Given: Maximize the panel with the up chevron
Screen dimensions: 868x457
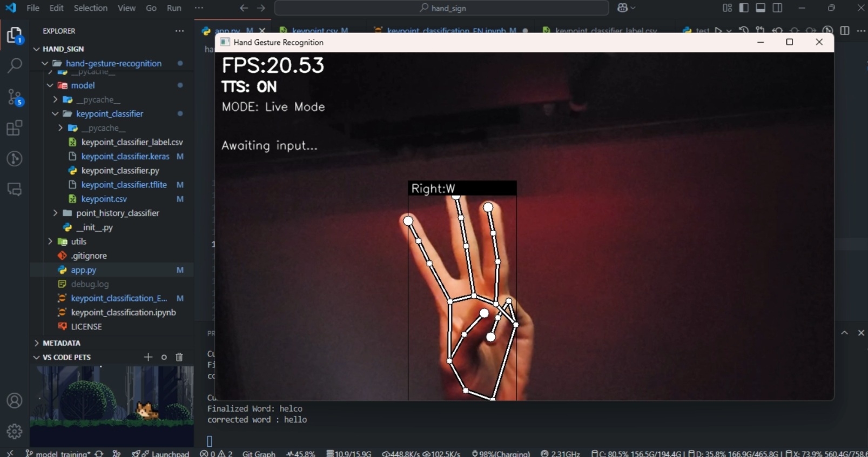Looking at the screenshot, I should pyautogui.click(x=844, y=333).
